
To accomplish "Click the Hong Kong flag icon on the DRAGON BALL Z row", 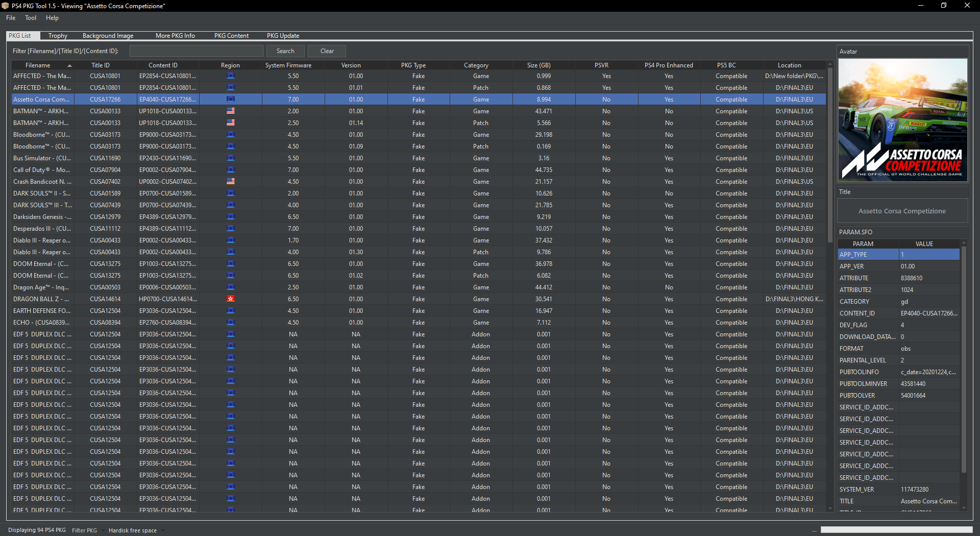I will [231, 299].
